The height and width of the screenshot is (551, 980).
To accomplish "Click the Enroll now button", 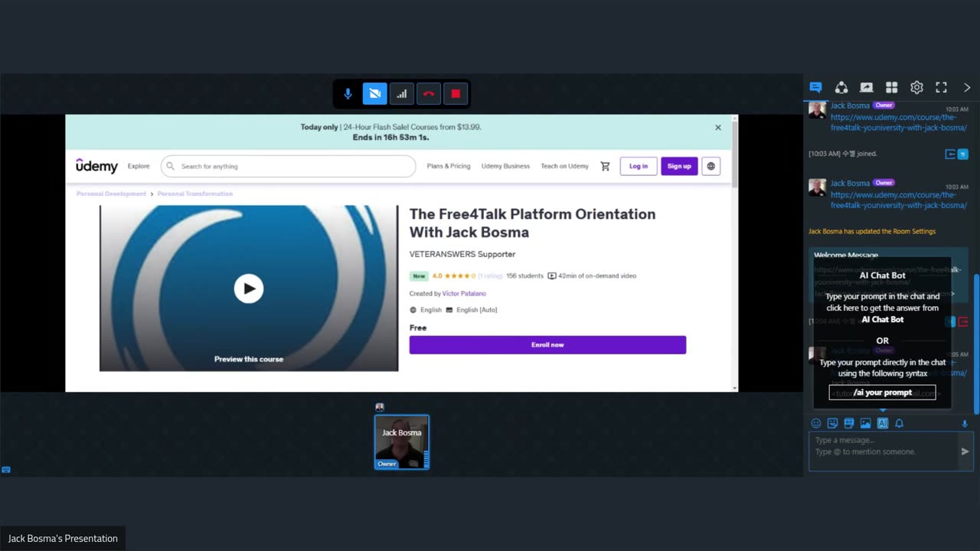I will tap(547, 344).
